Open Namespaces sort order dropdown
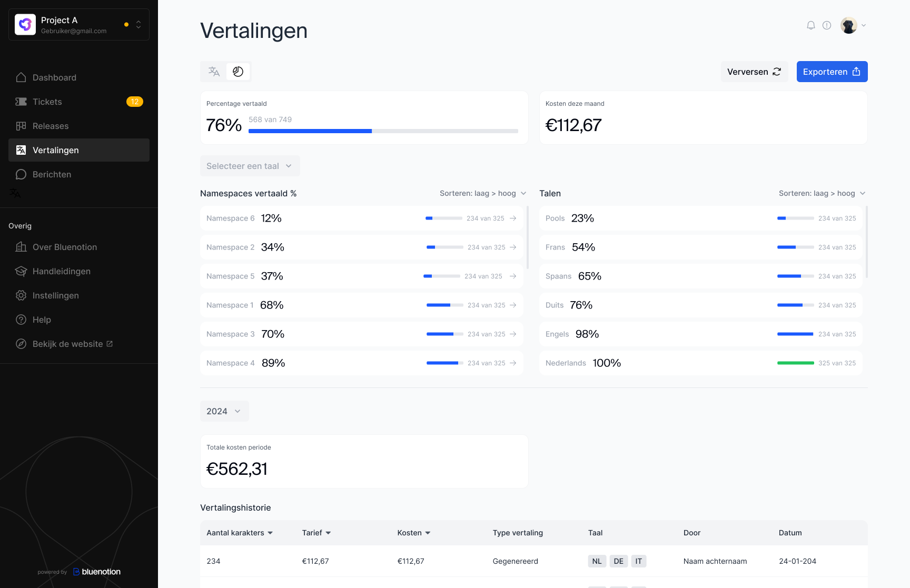The height and width of the screenshot is (588, 910). pyautogui.click(x=483, y=193)
